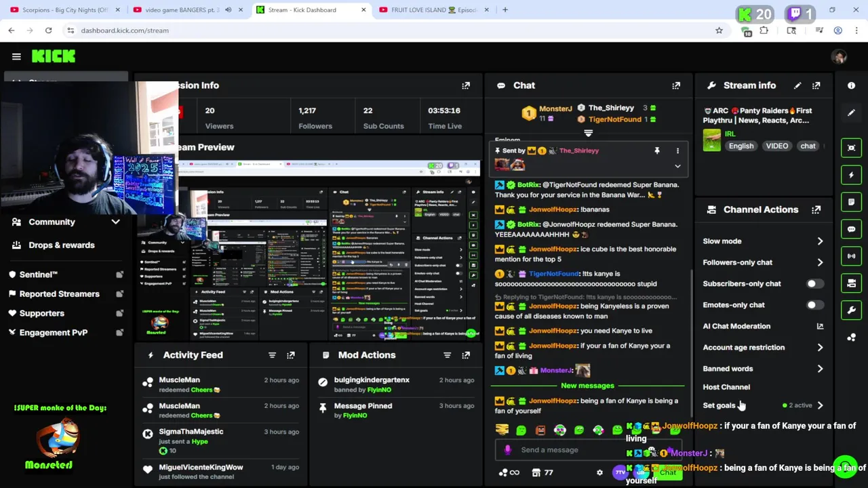The height and width of the screenshot is (488, 868).
Task: Open the Activity Feed filter options
Action: point(272,355)
